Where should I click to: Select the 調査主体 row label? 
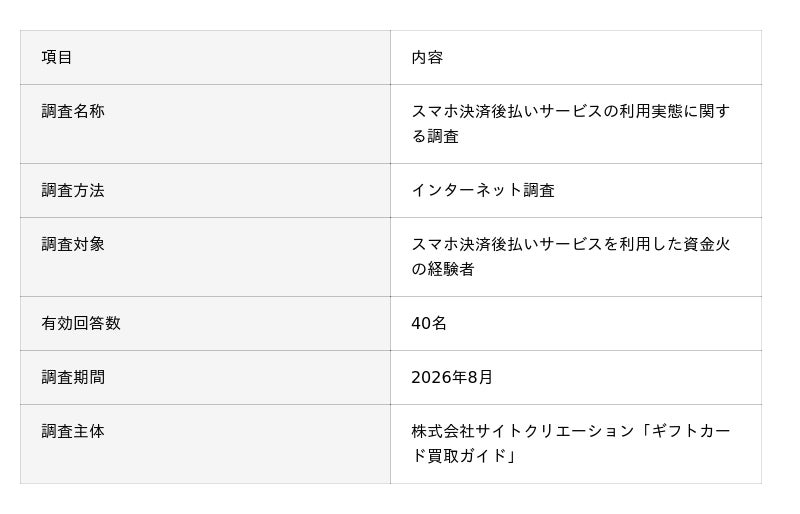[73, 432]
